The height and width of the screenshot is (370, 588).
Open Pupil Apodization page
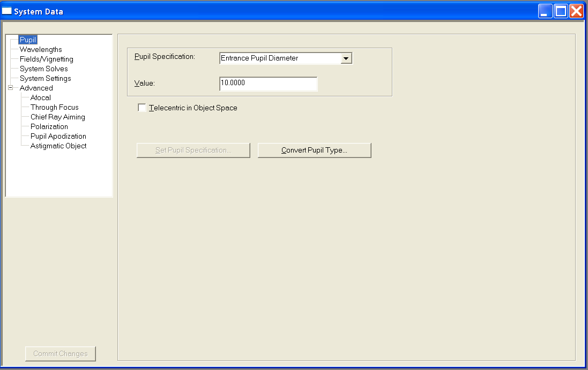(x=58, y=137)
